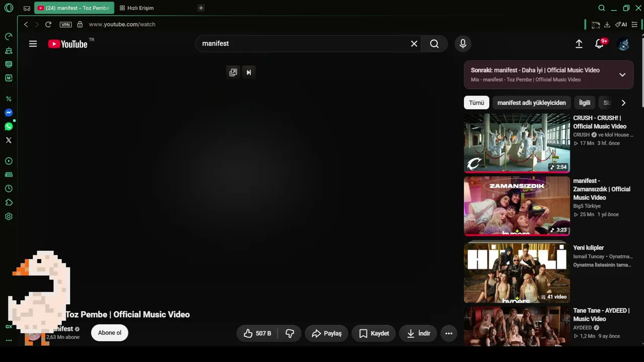Image resolution: width=644 pixels, height=362 pixels.
Task: Open the Messenger sidebar panel
Action: coord(9,113)
